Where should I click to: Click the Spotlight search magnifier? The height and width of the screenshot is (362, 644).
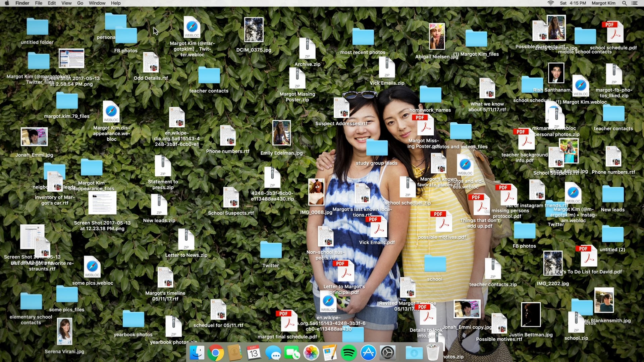(x=624, y=3)
